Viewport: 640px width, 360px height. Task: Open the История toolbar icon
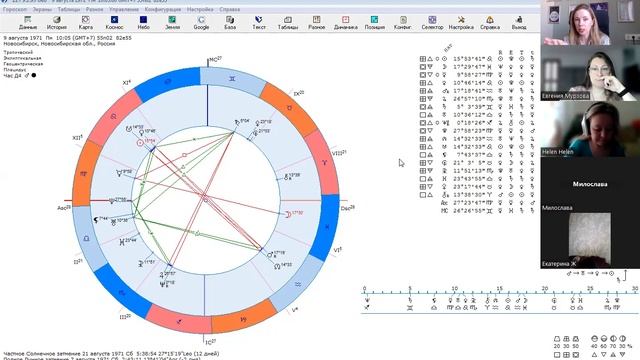tap(57, 23)
